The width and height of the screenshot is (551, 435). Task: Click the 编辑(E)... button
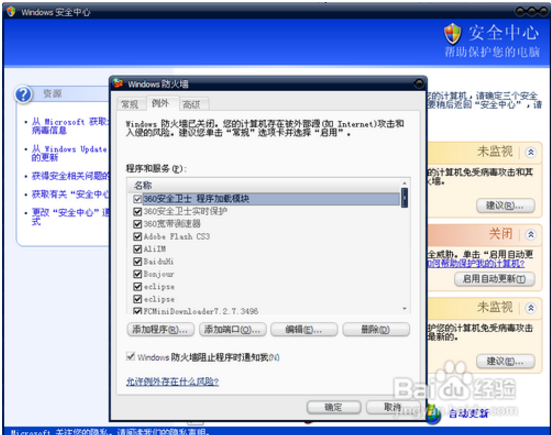point(304,330)
